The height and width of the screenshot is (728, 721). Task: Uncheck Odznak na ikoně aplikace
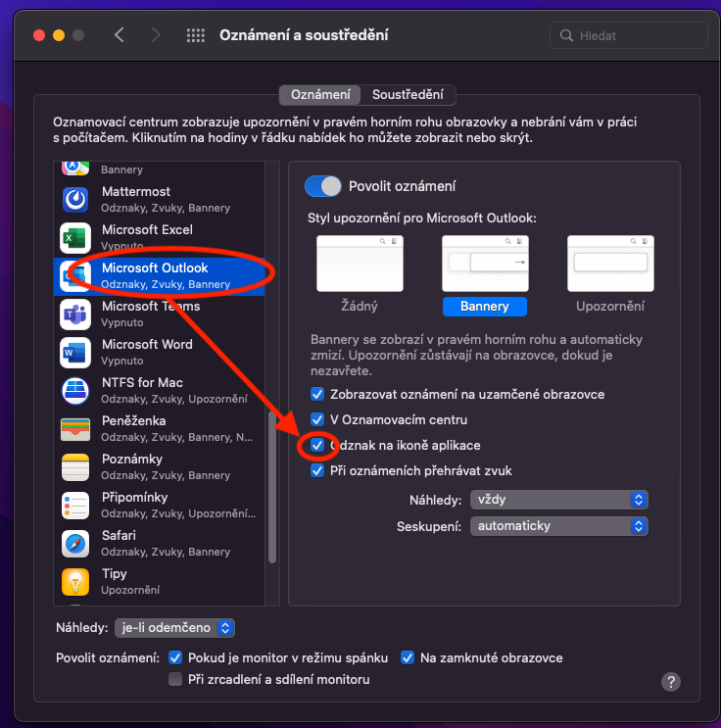click(x=317, y=445)
